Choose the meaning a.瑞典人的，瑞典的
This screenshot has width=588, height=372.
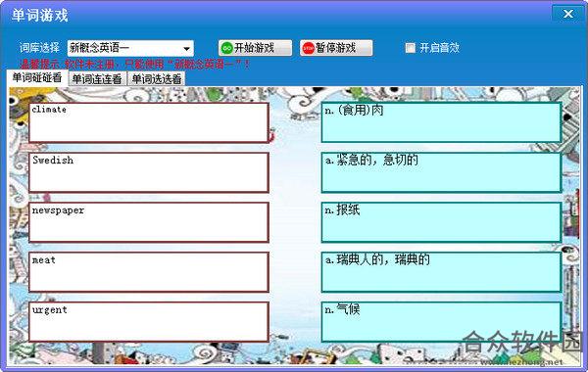[x=441, y=272]
